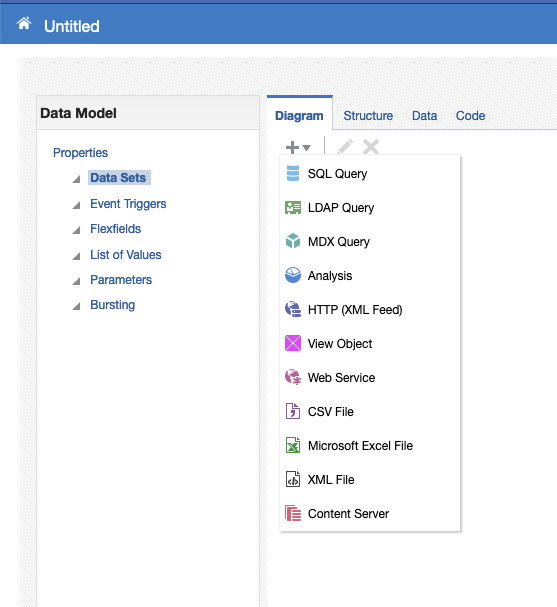Switch to the Structure tab
Image resolution: width=557 pixels, height=607 pixels.
pos(368,115)
